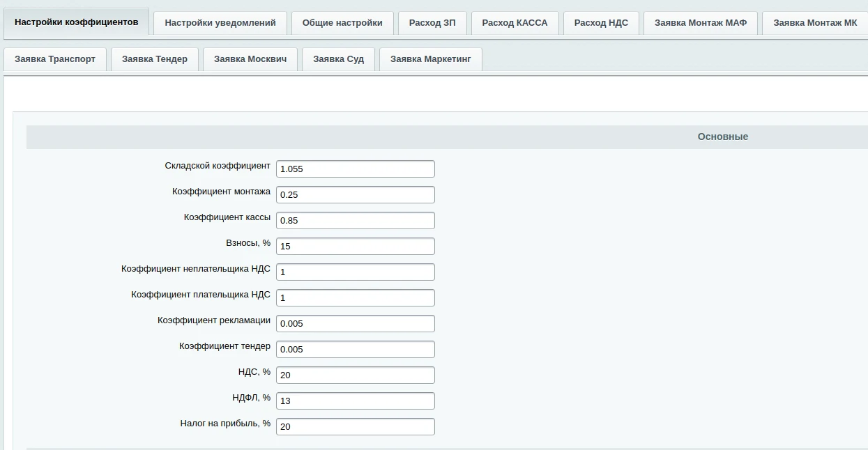Focus the НДС, % input field

[356, 375]
